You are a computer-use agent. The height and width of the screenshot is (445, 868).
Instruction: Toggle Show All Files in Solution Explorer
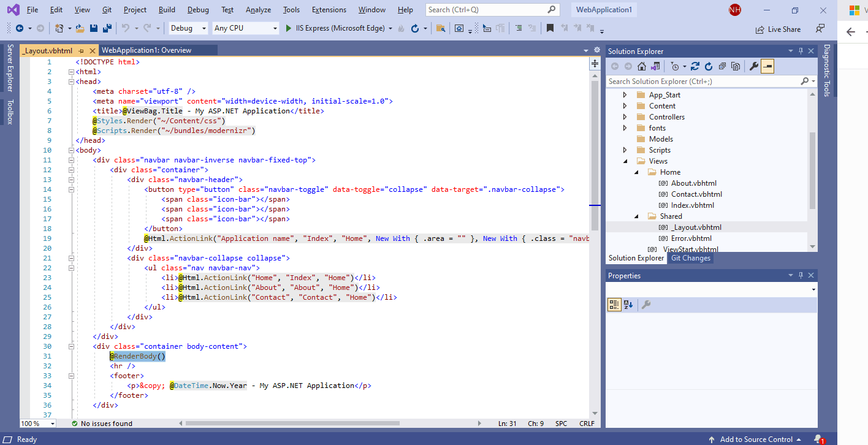click(736, 66)
